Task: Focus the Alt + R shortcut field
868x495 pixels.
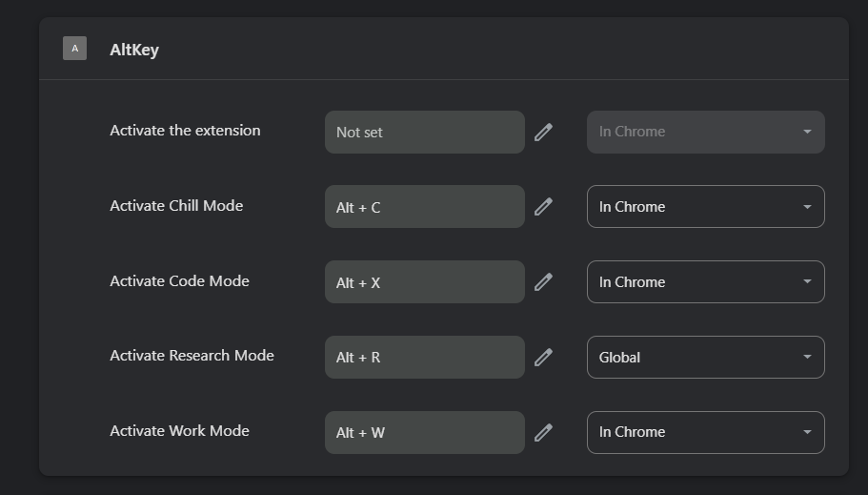Action: pos(424,358)
